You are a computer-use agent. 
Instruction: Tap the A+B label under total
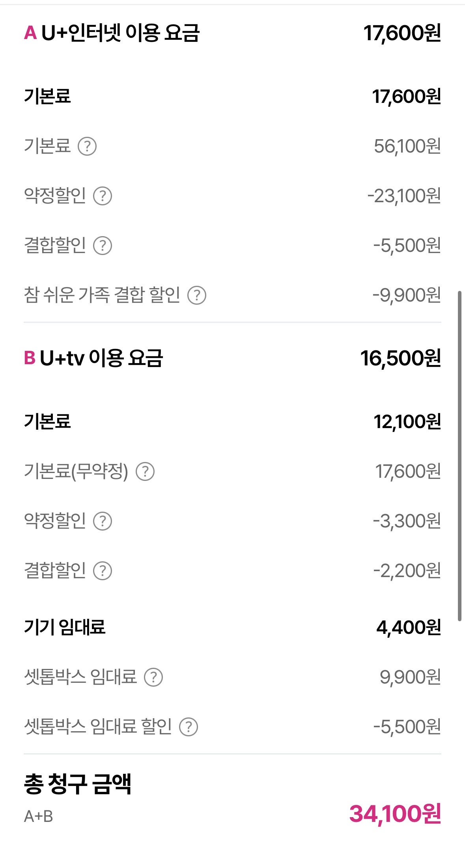point(39,816)
